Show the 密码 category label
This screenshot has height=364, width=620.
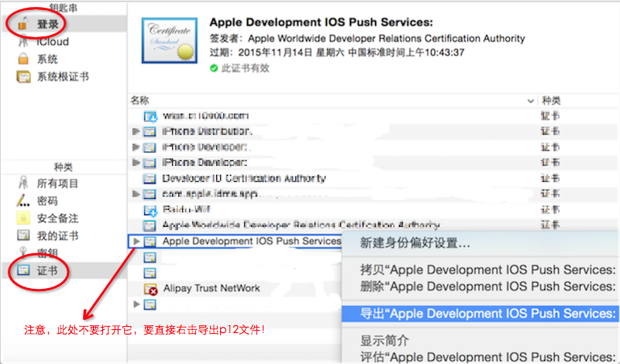pos(47,201)
